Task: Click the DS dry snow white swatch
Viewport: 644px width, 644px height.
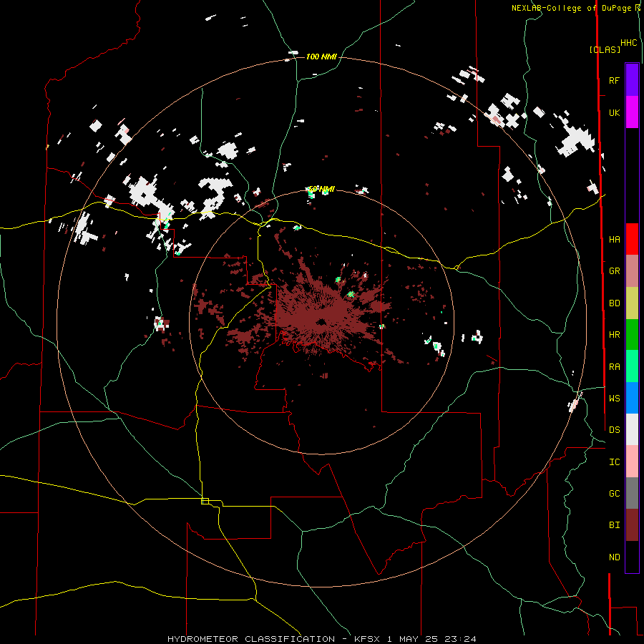Action: pos(632,429)
